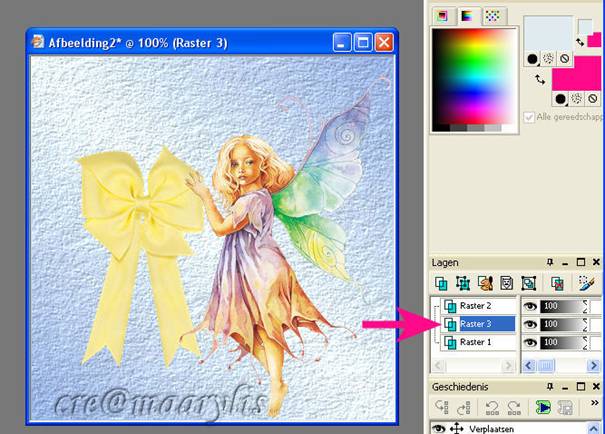Create a new vector layer in Lagen

point(463,284)
